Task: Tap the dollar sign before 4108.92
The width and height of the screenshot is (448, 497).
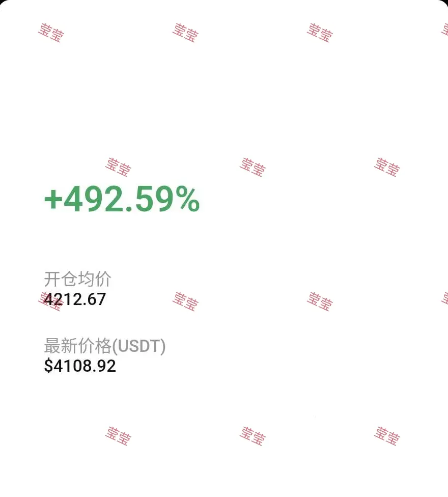Action: click(x=48, y=366)
